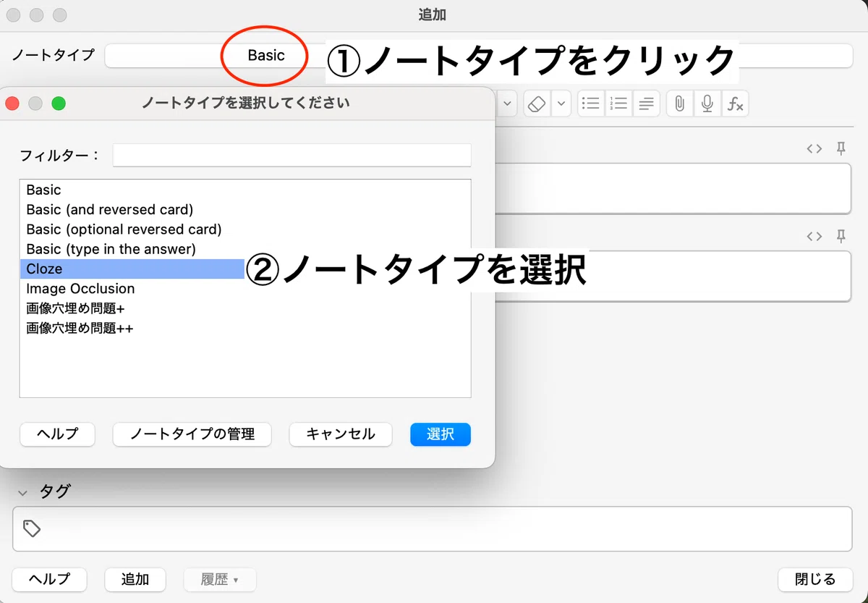The image size is (868, 603).
Task: Select "Basic (optional reversed card)"
Action: 245,229
